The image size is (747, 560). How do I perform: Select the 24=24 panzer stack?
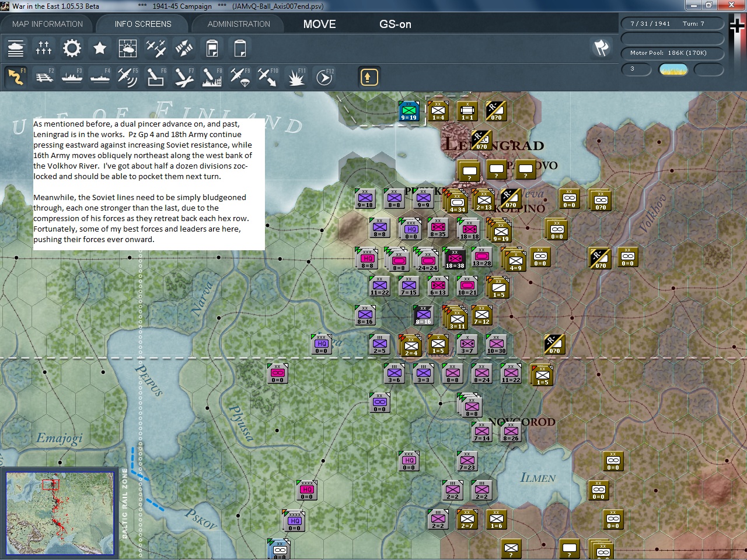click(x=427, y=261)
